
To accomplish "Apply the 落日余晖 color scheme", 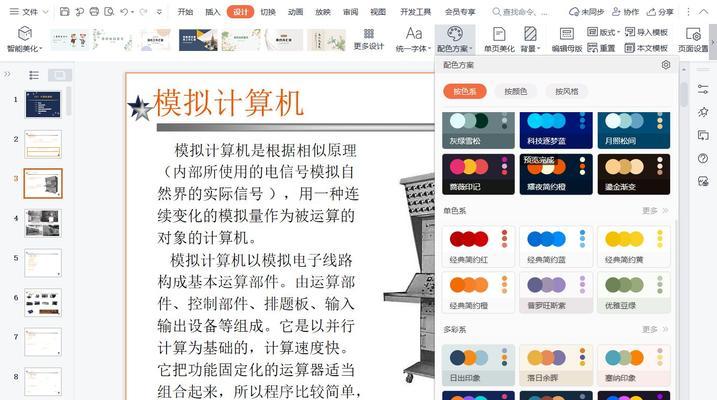I will coord(556,365).
